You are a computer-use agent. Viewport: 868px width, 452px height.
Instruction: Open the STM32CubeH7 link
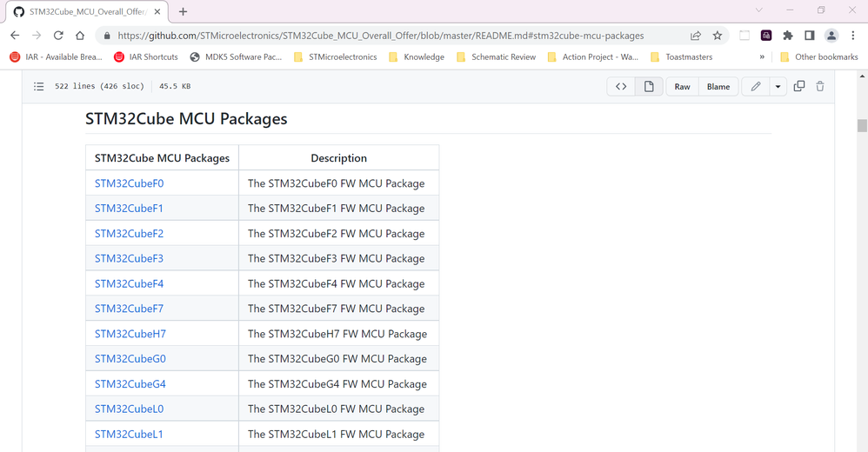point(130,334)
